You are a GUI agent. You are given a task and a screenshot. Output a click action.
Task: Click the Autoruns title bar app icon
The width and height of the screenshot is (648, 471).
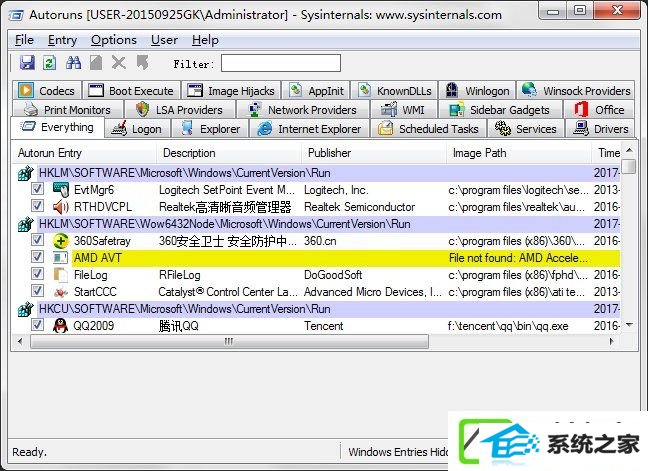click(16, 15)
